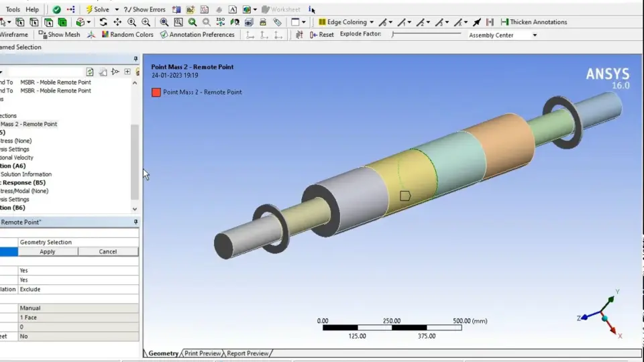The height and width of the screenshot is (362, 644).
Task: Open the viewports layout dropdown arrow
Action: tap(303, 22)
